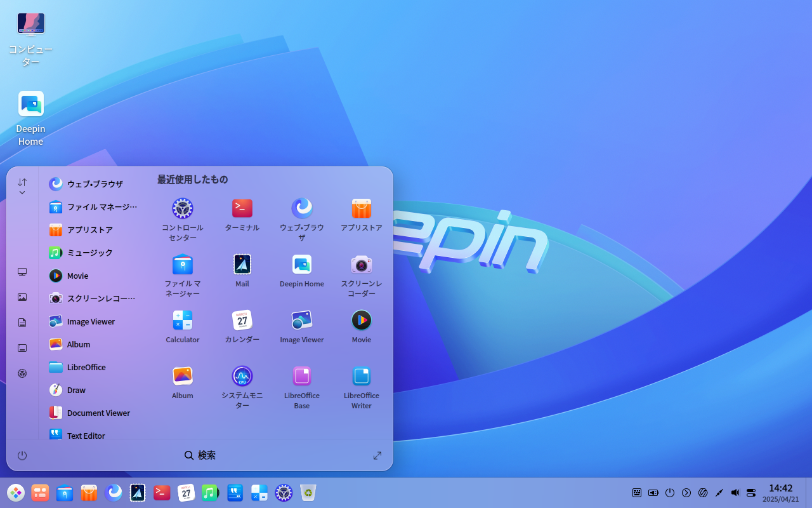Screen dimensions: 812x508
Task: Focus the 検索 search field in the launcher
Action: (x=200, y=455)
